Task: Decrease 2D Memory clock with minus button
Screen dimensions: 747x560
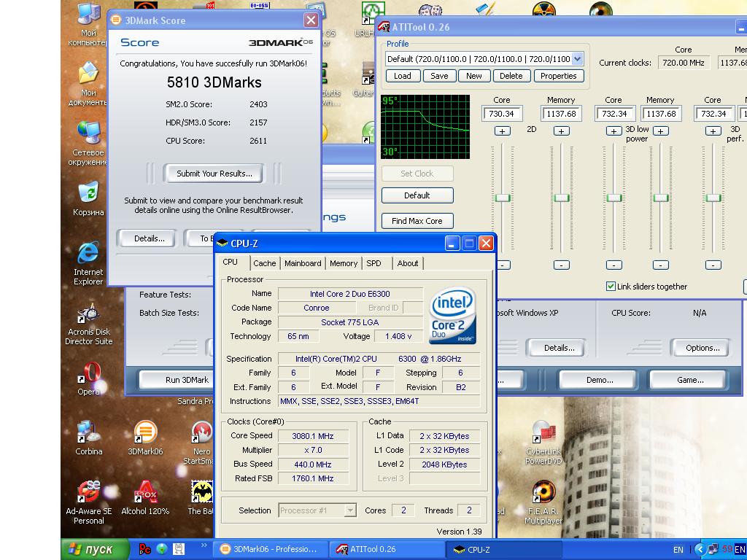Action: click(562, 265)
